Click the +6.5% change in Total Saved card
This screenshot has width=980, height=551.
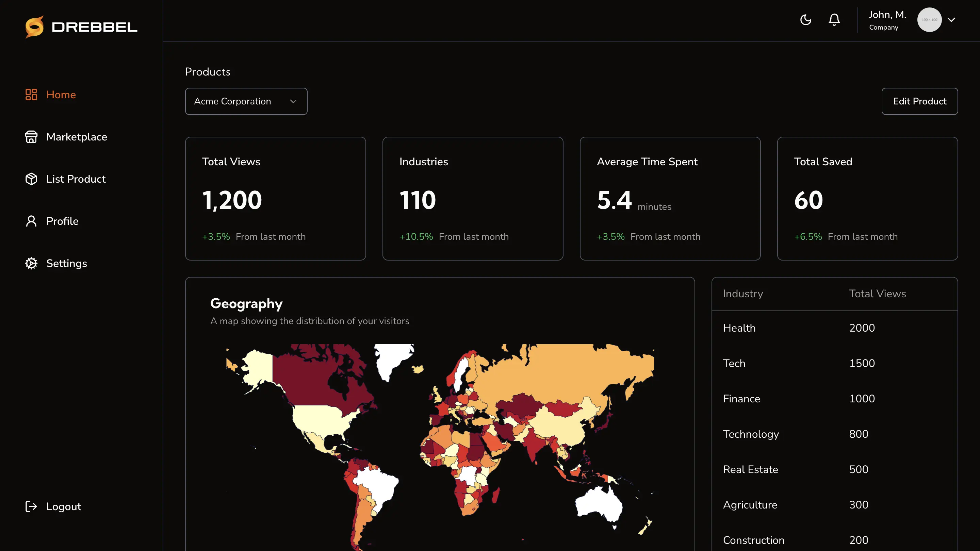808,236
